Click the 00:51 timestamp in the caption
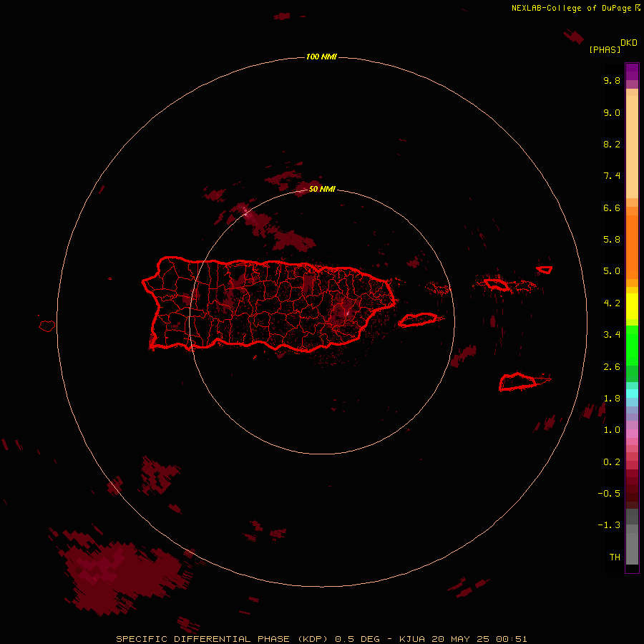This screenshot has height=644, width=644. coord(512,639)
